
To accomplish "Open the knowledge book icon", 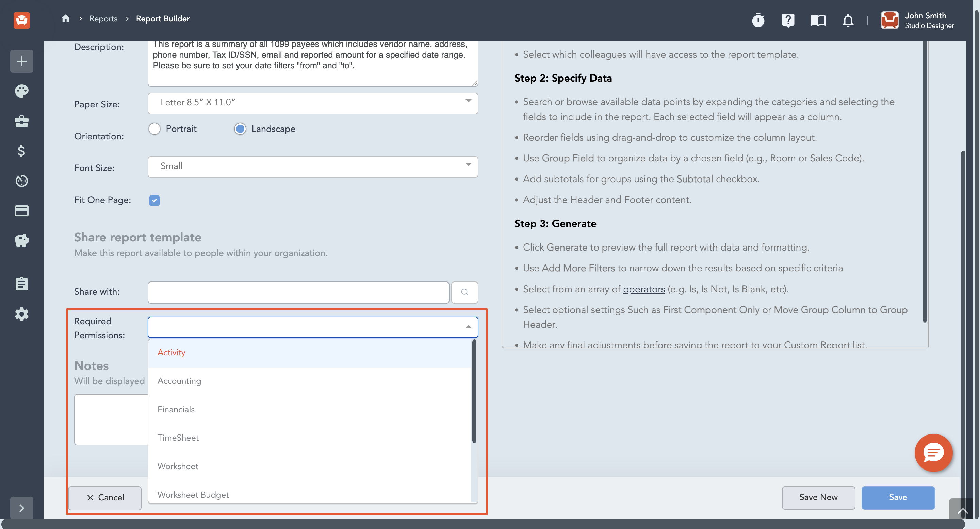I will 818,20.
